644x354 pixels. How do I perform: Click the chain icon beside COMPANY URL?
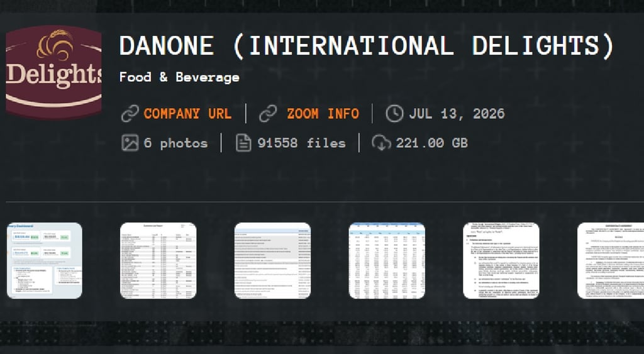(x=130, y=114)
